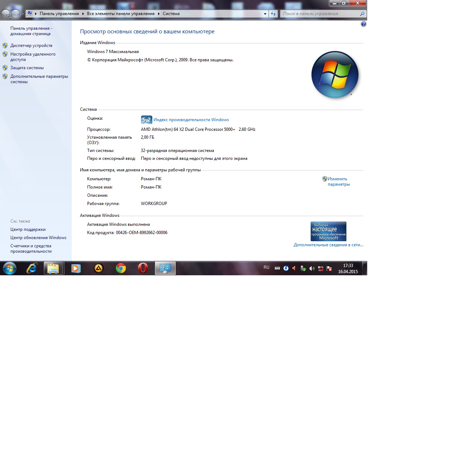Open Windows Media Player taskbar icon
The width and height of the screenshot is (459, 476).
[x=76, y=268]
